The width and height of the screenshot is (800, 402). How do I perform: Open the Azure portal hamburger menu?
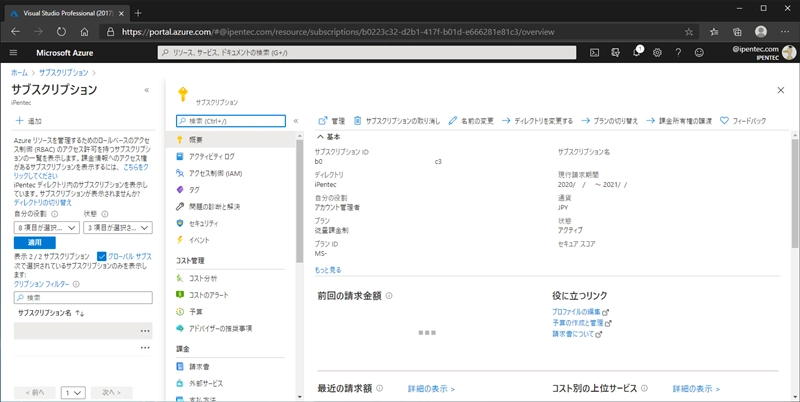[x=13, y=53]
